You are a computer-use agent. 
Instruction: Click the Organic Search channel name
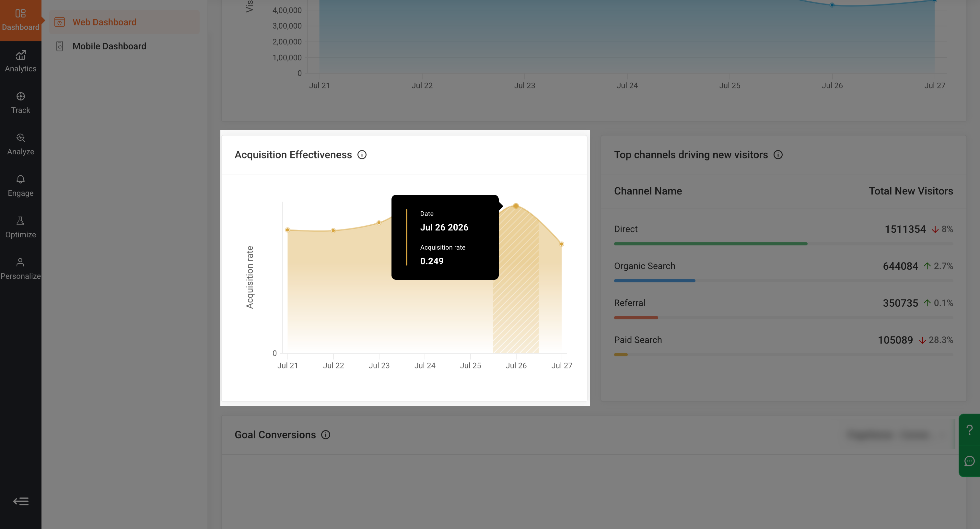(645, 266)
